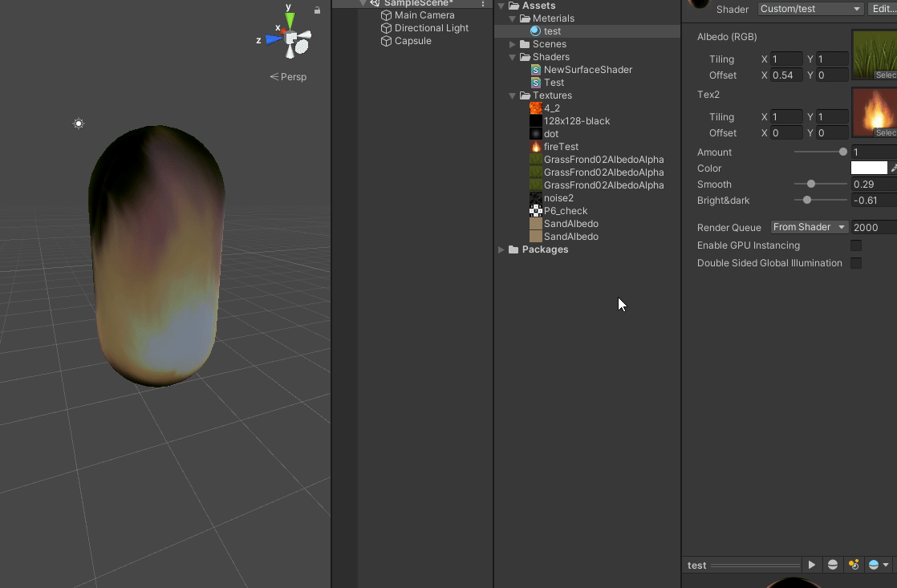This screenshot has height=588, width=897.
Task: Open the SampleScene three-dot options menu
Action: pyautogui.click(x=483, y=3)
